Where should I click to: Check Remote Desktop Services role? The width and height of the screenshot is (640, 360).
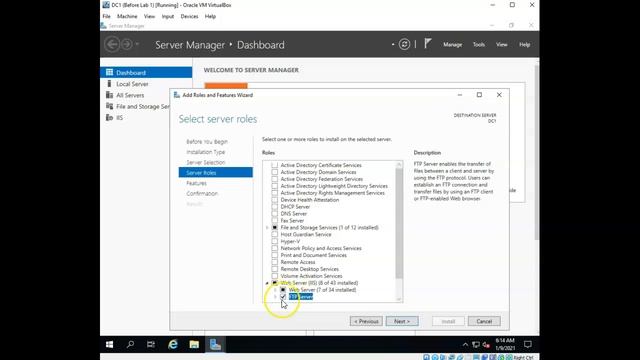(275, 269)
